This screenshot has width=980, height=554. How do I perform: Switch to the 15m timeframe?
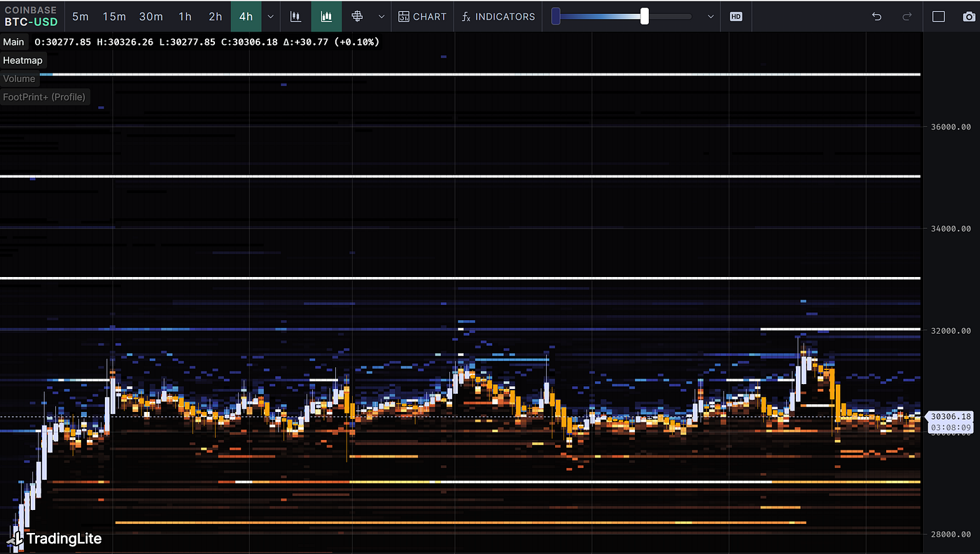114,16
